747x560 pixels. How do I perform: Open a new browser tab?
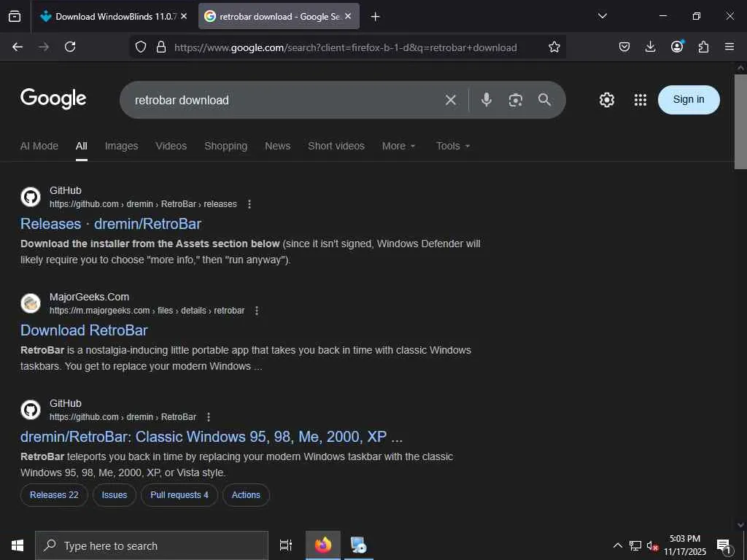pos(376,17)
